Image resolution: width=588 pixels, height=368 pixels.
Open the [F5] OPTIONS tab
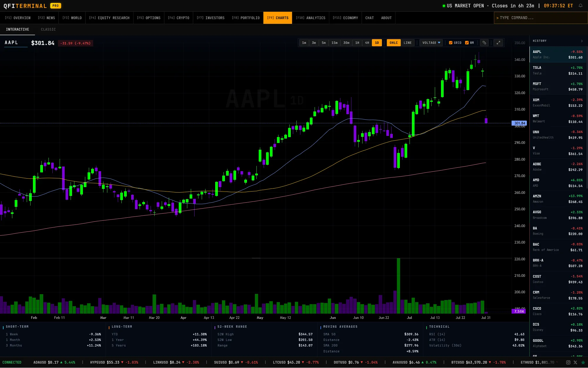coord(149,18)
